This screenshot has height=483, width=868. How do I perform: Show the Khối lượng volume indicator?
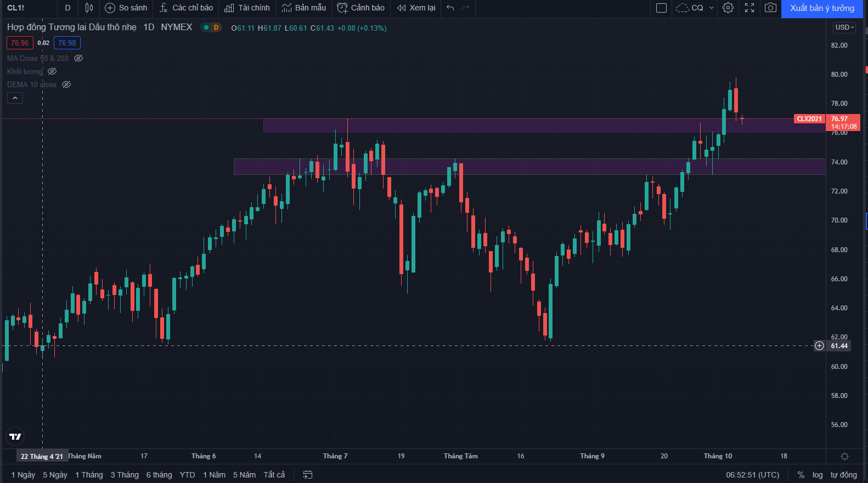click(x=52, y=71)
